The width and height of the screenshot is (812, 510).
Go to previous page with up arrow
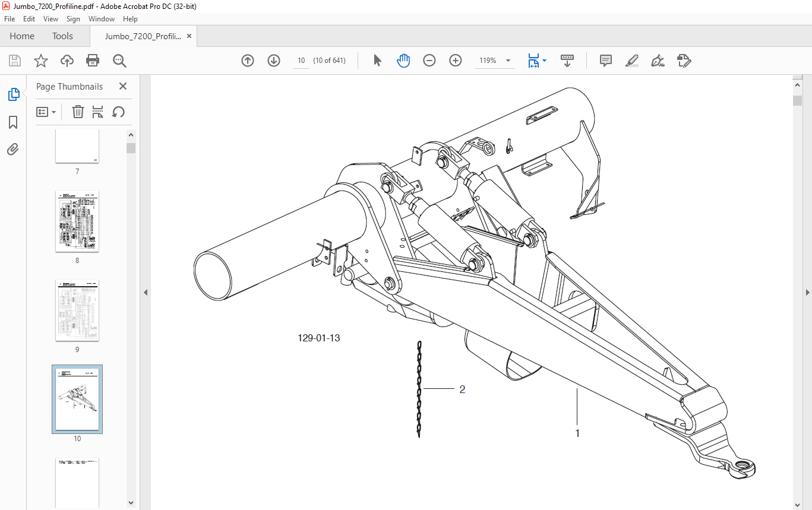pyautogui.click(x=248, y=61)
